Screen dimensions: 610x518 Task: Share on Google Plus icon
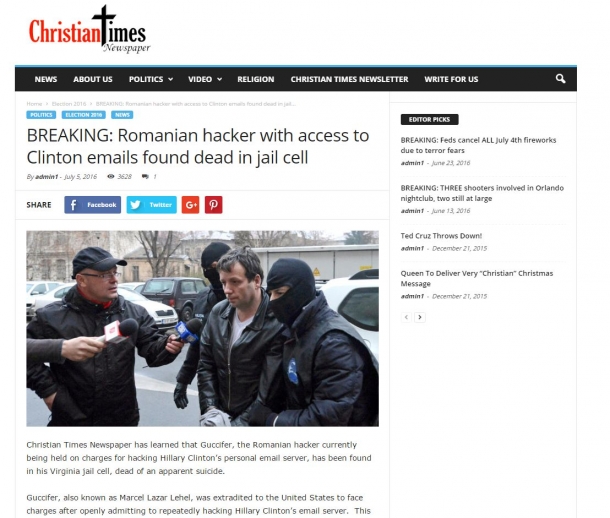pyautogui.click(x=191, y=205)
